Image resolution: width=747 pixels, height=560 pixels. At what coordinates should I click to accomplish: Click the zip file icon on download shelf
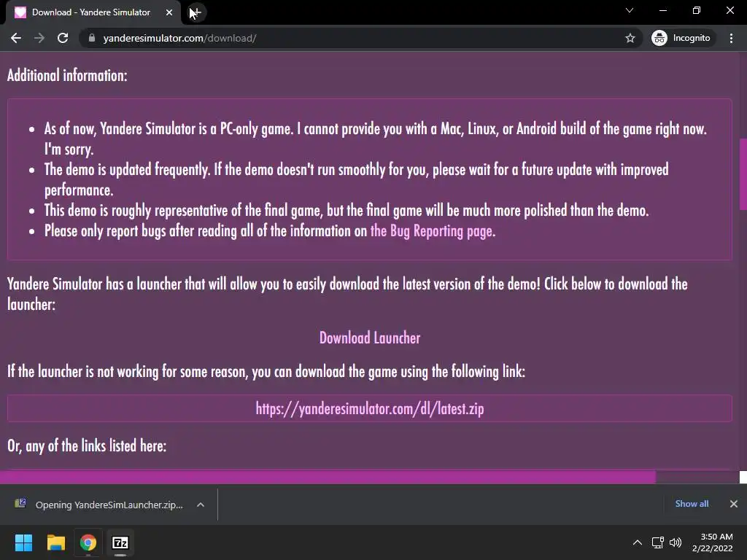click(20, 503)
